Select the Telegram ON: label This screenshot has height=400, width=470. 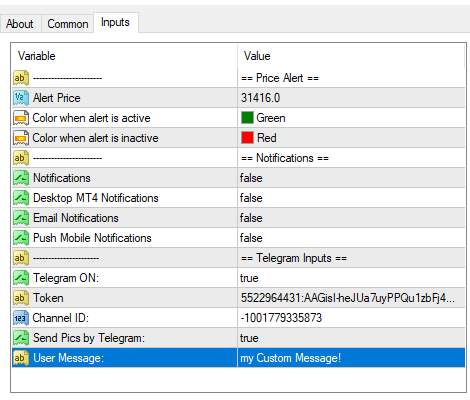point(66,278)
